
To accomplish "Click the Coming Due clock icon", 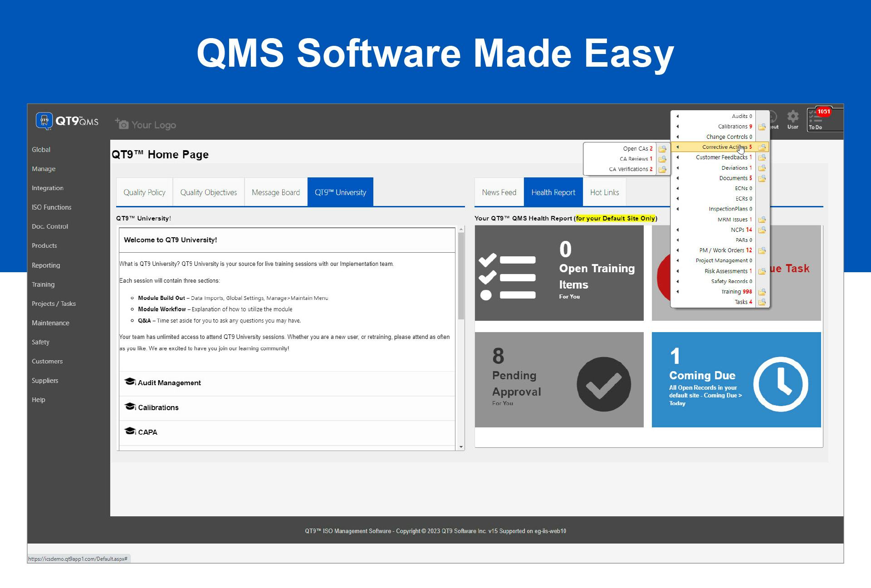I will pos(781,384).
